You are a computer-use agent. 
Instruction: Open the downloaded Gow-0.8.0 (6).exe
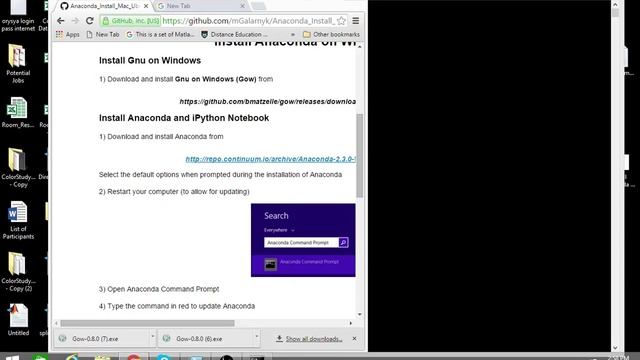pyautogui.click(x=206, y=339)
